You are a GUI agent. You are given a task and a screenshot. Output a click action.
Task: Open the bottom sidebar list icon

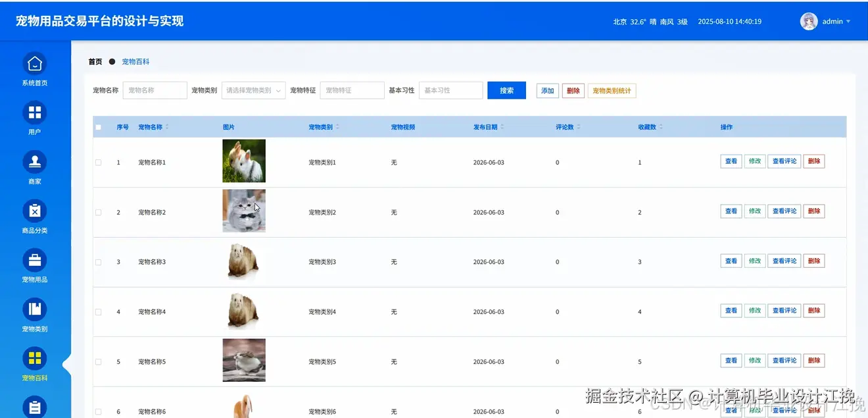pyautogui.click(x=34, y=407)
